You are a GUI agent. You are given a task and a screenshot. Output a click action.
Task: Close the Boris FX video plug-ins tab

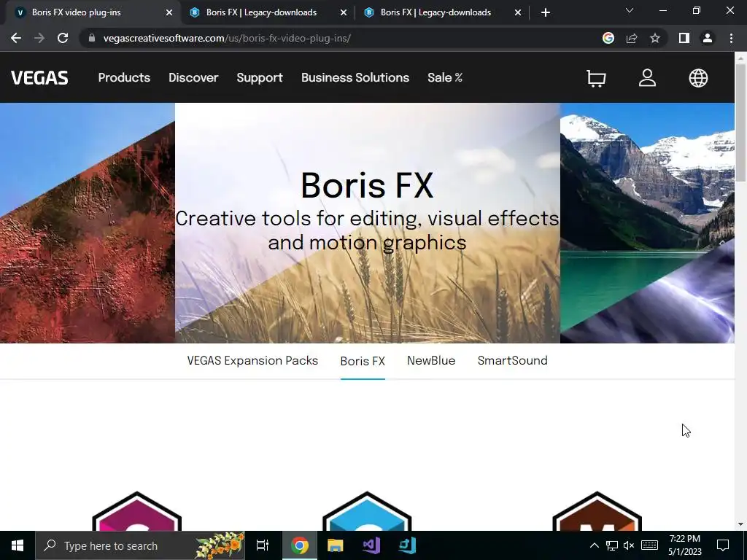click(x=169, y=12)
